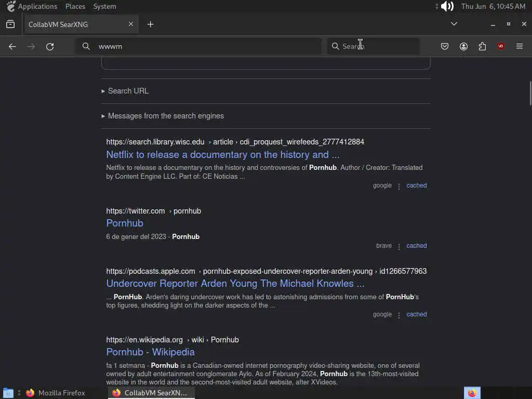Open cached link for twitter result
This screenshot has height=399, width=532.
coord(416,246)
